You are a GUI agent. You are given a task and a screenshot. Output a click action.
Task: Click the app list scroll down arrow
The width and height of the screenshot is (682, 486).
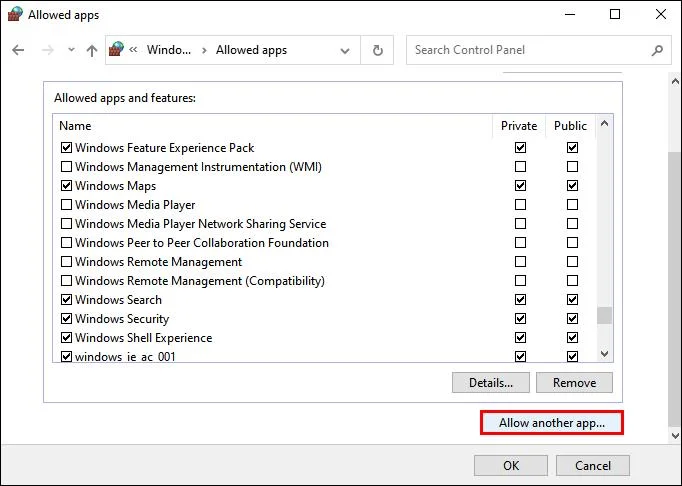click(604, 354)
